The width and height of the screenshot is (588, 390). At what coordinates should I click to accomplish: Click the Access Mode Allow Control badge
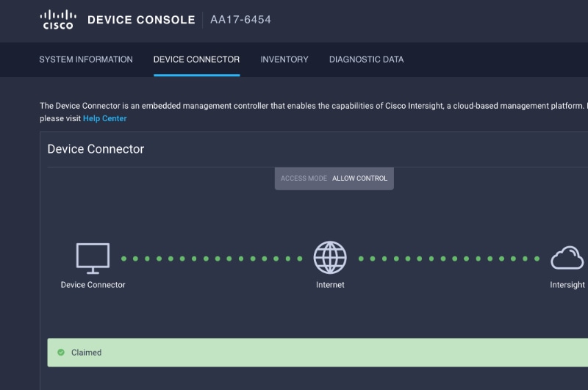click(334, 178)
